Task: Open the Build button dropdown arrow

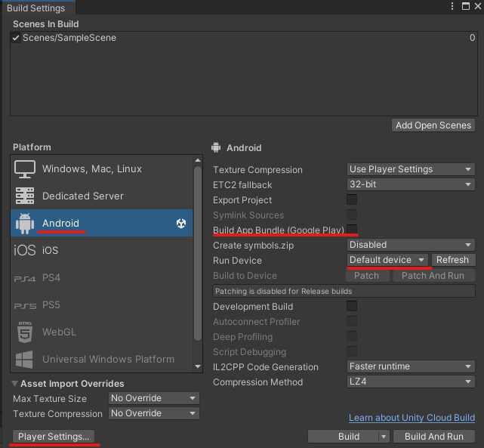Action: [384, 437]
